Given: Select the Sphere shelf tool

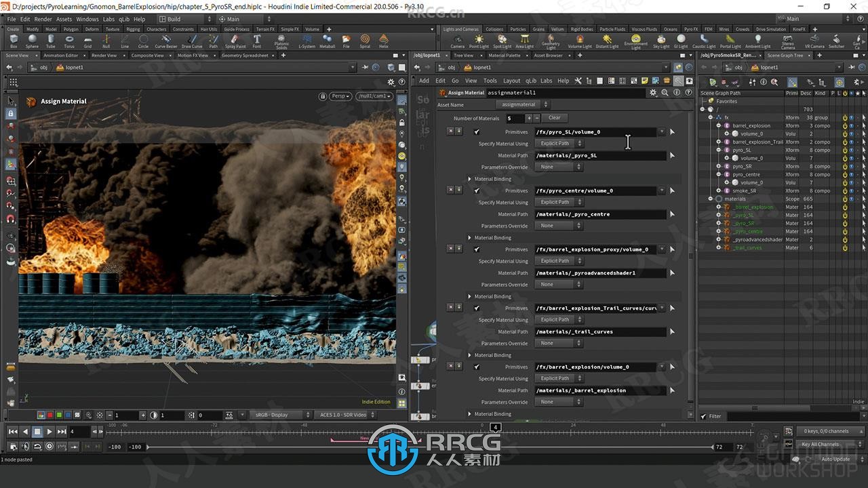Looking at the screenshot, I should pos(32,41).
